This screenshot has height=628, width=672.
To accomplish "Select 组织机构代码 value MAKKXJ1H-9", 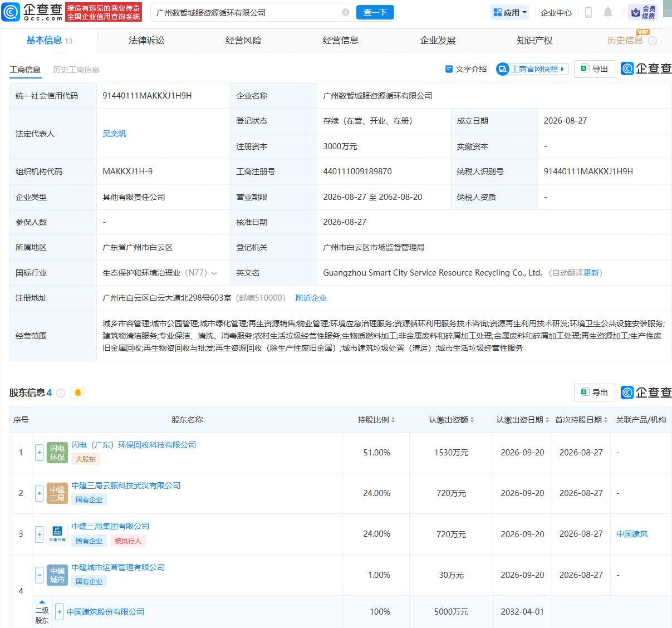I will coord(127,171).
